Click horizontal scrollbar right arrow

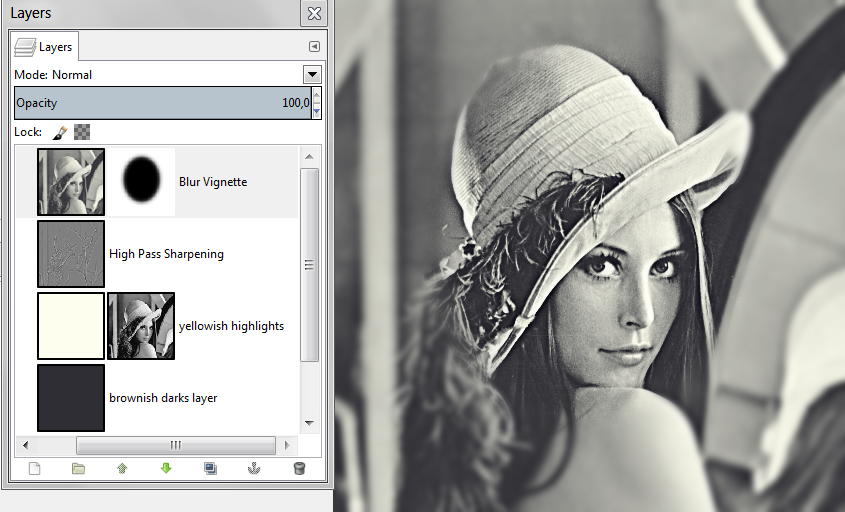[x=287, y=445]
